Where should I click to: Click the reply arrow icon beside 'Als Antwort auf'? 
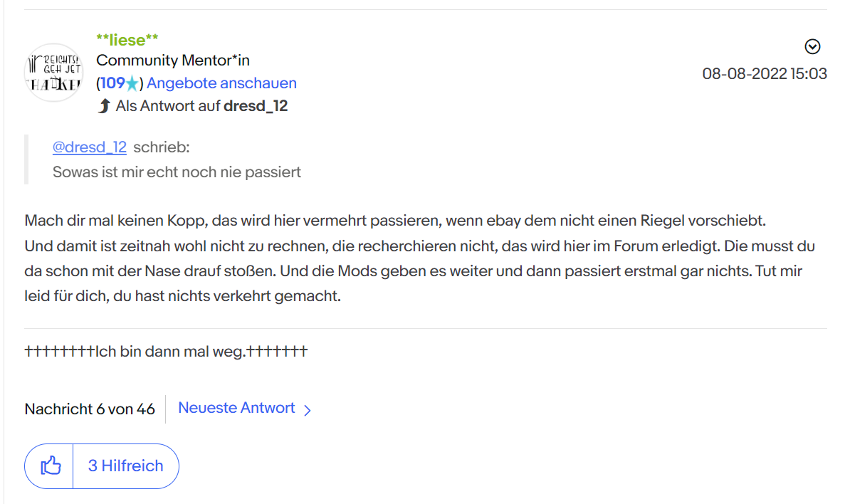[104, 105]
